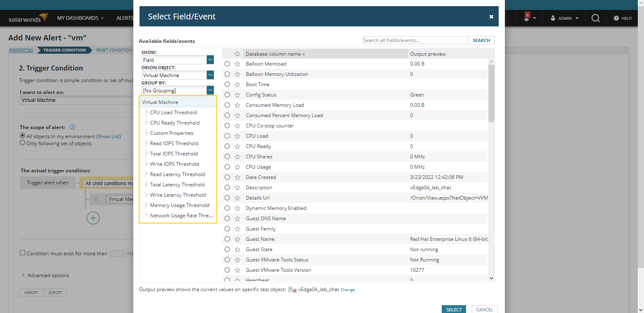This screenshot has width=644, height=313.
Task: Click the star icon in table header
Action: 237,54
